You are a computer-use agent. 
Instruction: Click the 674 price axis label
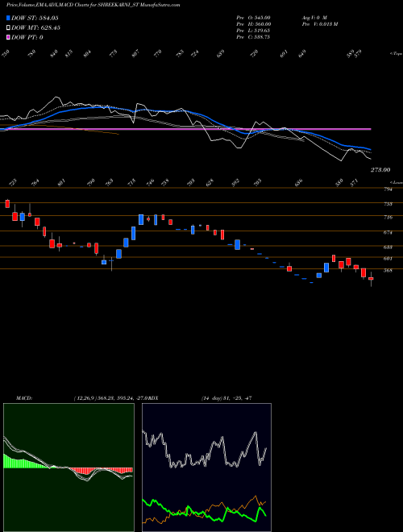[388, 233]
